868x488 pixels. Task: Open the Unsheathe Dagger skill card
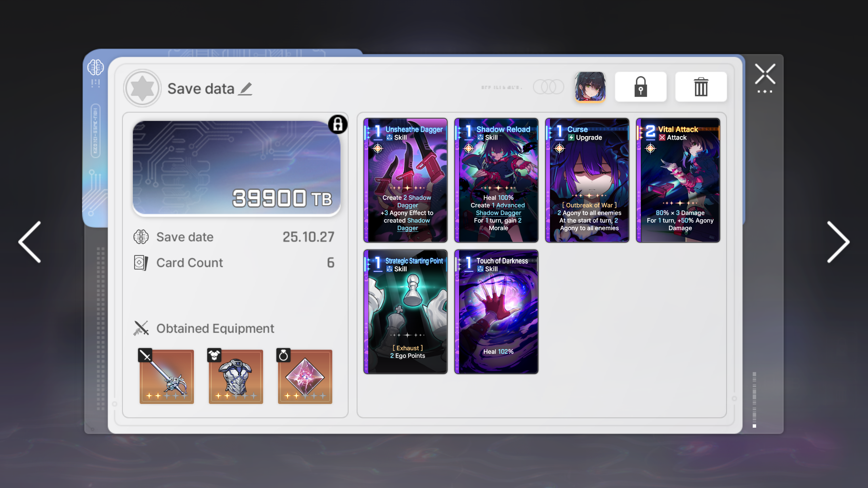click(x=406, y=180)
